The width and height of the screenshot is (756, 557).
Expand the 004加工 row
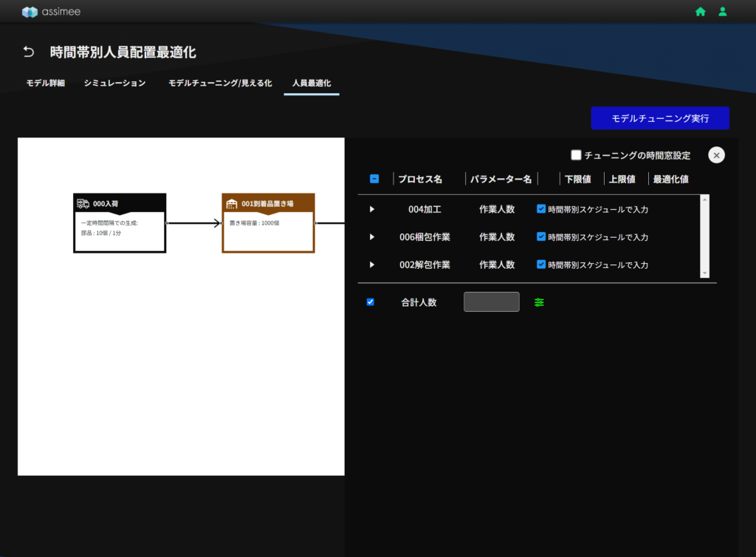coord(372,209)
